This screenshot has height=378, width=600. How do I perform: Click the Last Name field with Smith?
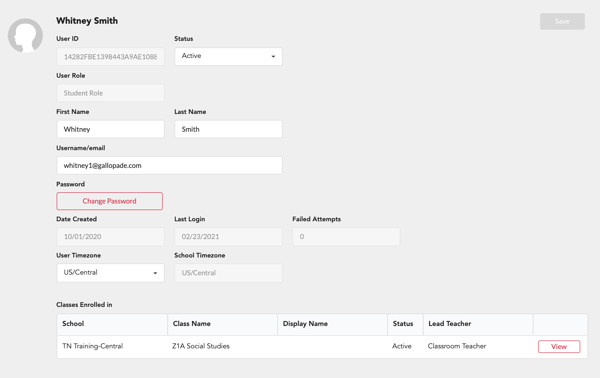(228, 129)
